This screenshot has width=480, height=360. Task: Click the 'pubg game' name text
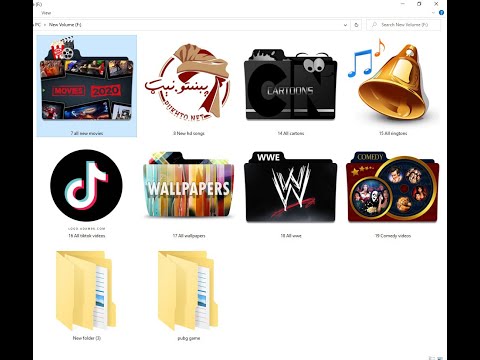coord(189,338)
